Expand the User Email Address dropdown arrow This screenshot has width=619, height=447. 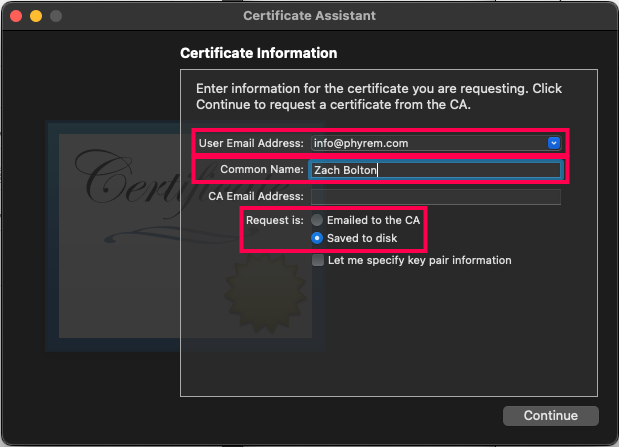click(554, 143)
